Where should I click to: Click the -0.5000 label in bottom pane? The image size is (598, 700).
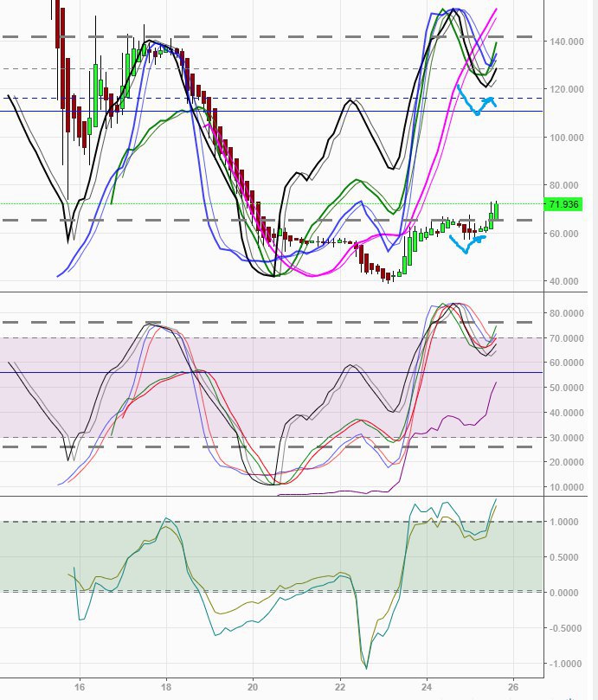[564, 628]
